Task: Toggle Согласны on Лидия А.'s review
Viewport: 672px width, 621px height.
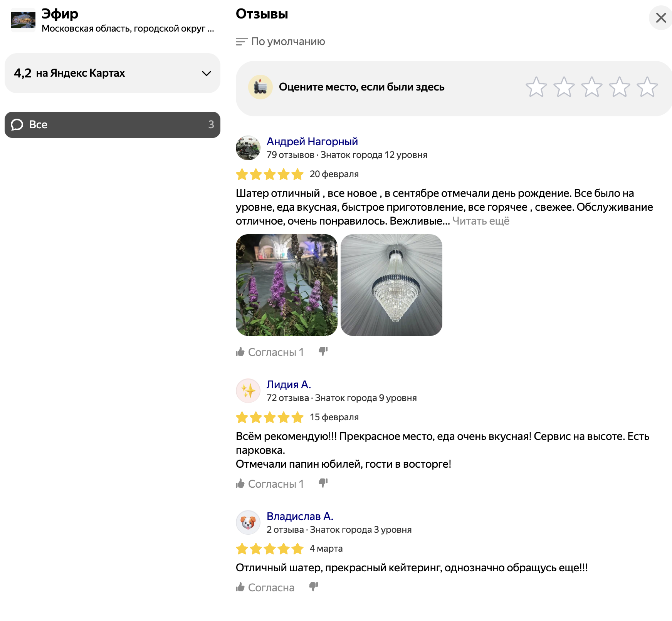Action: pos(270,484)
